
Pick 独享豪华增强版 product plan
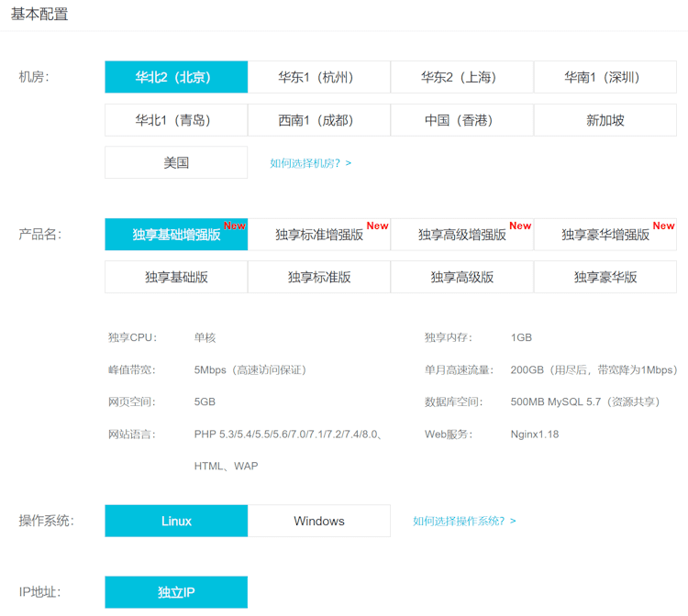605,235
